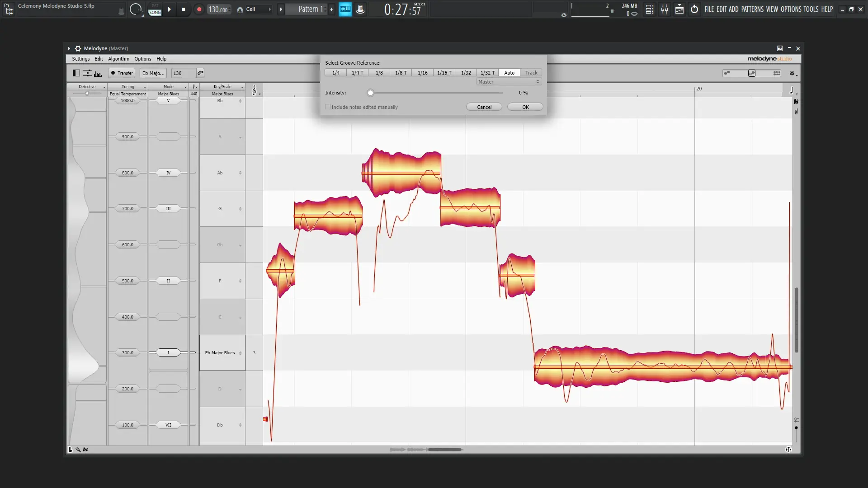
Task: Click the tempo link chain icon
Action: click(x=200, y=73)
